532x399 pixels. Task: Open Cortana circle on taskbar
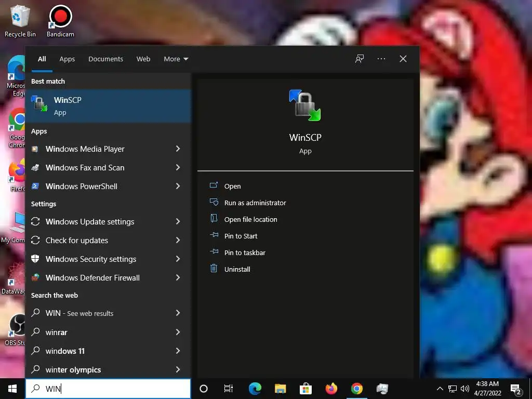coord(204,389)
